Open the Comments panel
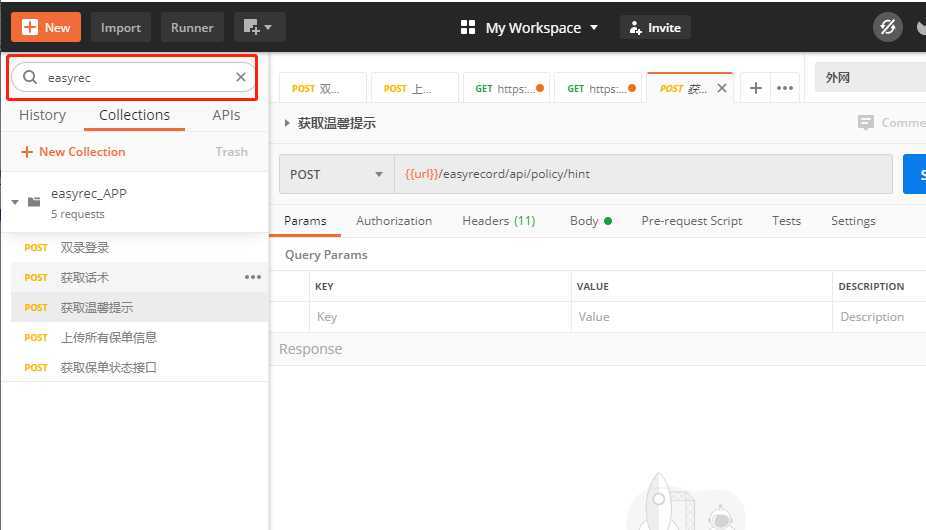This screenshot has height=530, width=926. pos(892,122)
